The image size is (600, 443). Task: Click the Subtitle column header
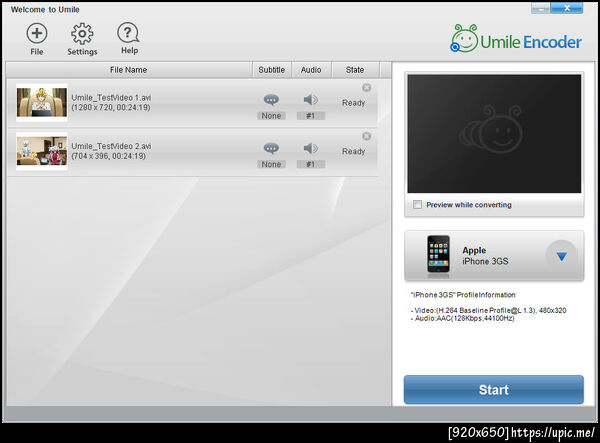[272, 70]
